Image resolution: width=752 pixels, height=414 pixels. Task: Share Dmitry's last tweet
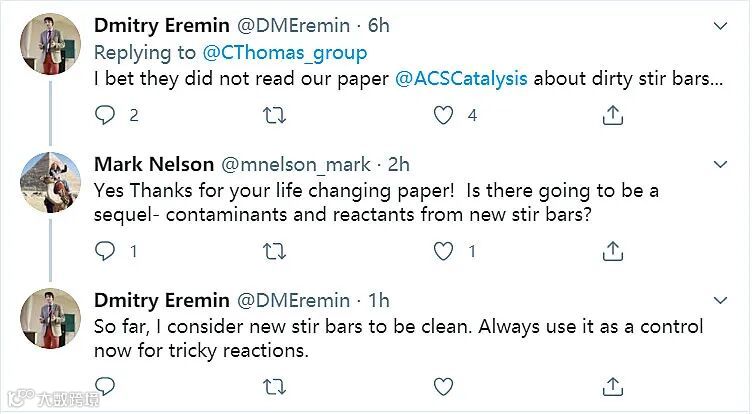[613, 386]
